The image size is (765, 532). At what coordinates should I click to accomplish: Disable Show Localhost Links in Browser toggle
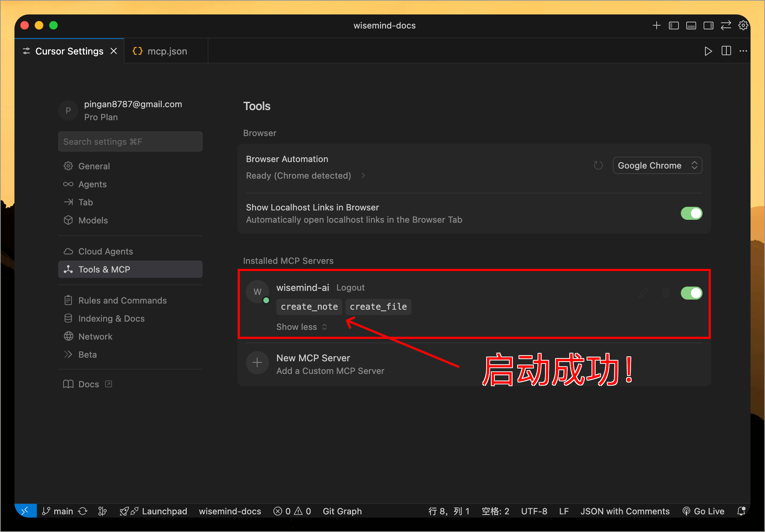click(691, 213)
